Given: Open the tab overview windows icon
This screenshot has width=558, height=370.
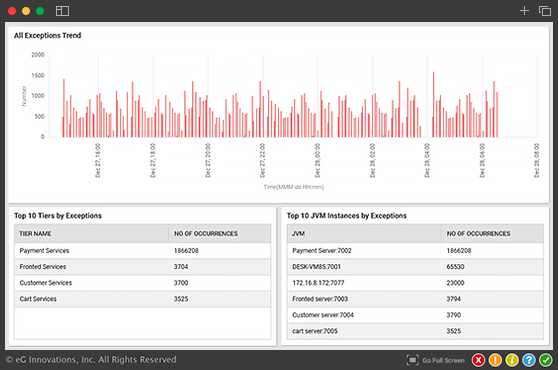Looking at the screenshot, I should 544,11.
